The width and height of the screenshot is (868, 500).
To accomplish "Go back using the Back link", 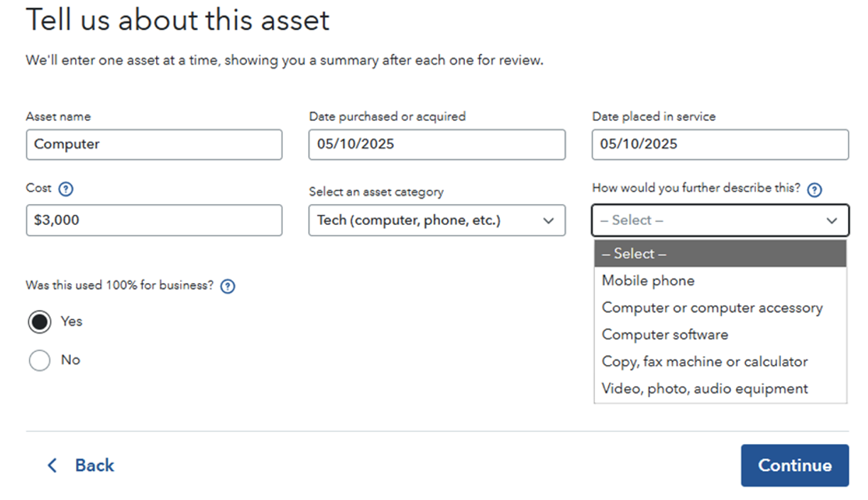I will 94,465.
